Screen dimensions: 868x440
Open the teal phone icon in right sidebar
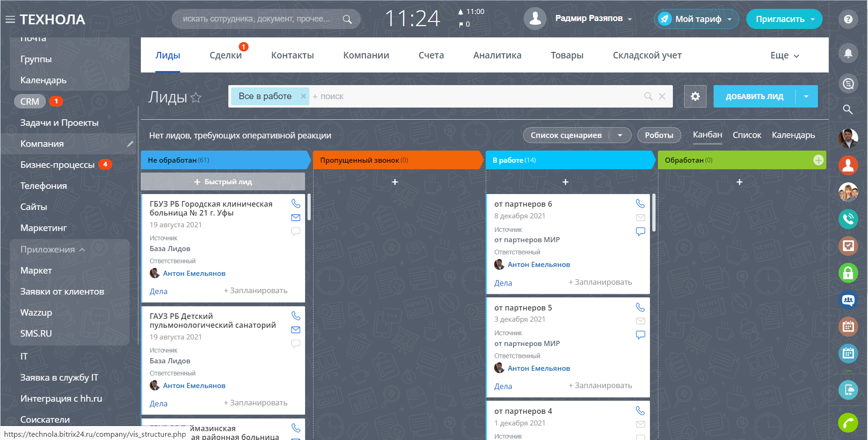pyautogui.click(x=848, y=218)
